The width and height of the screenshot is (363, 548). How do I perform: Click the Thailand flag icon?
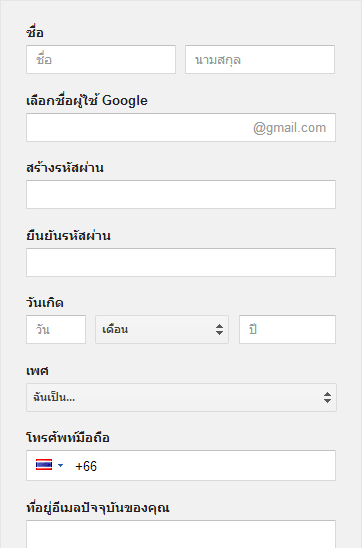click(44, 465)
